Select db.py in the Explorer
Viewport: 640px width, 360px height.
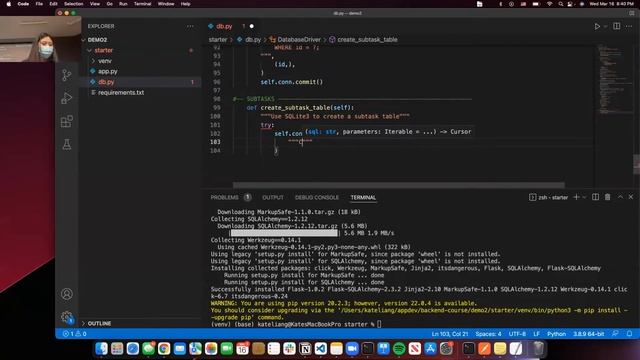[106, 82]
